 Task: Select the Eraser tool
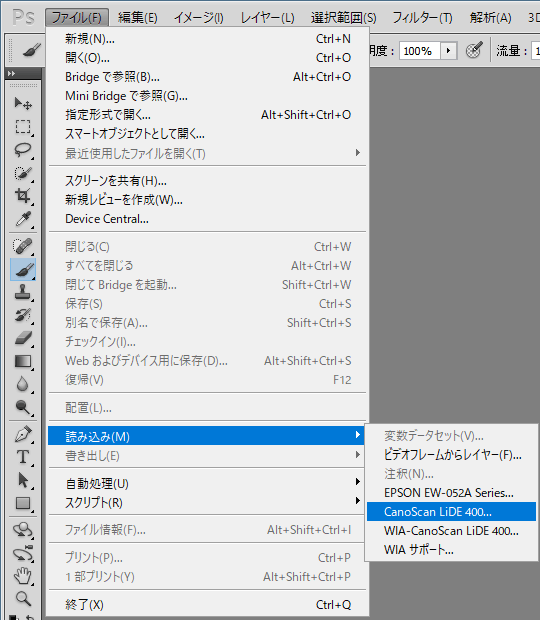tap(23, 338)
